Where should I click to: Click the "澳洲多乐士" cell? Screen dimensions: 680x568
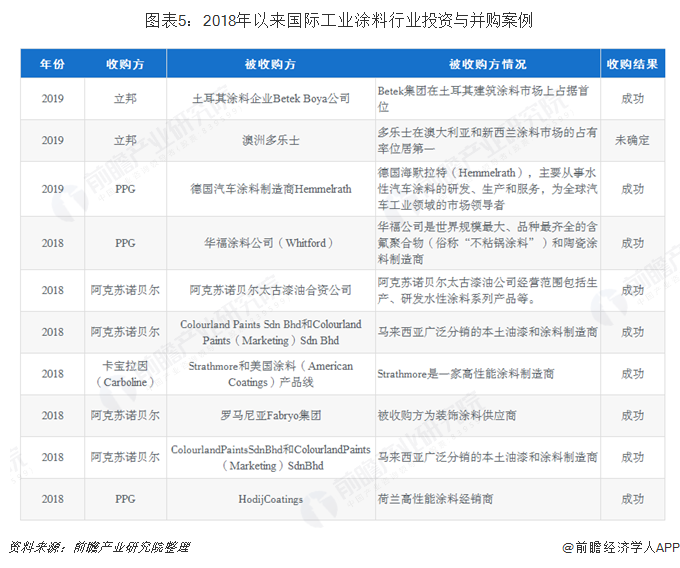271,140
